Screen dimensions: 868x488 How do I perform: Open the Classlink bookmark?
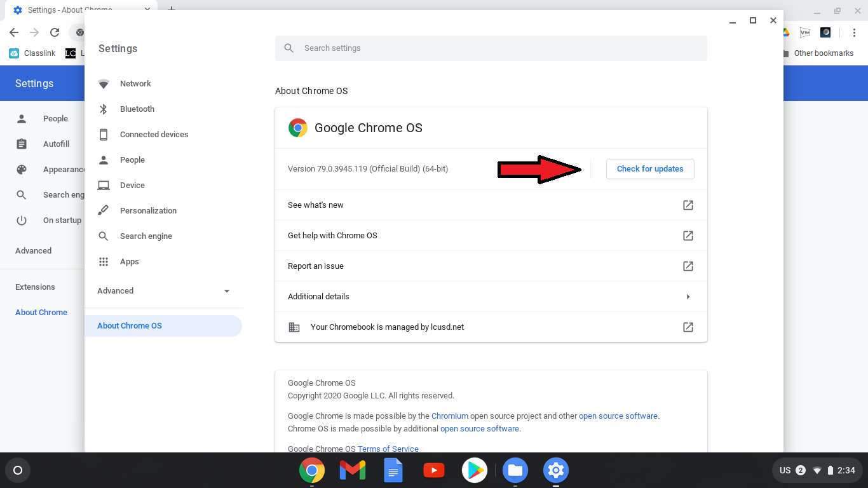(32, 53)
